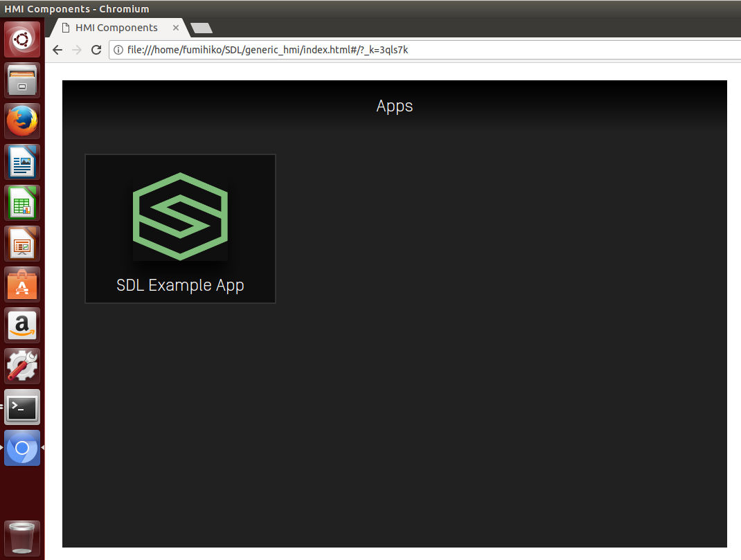Image resolution: width=741 pixels, height=560 pixels.
Task: Open Ubuntu Dash search
Action: (x=22, y=39)
